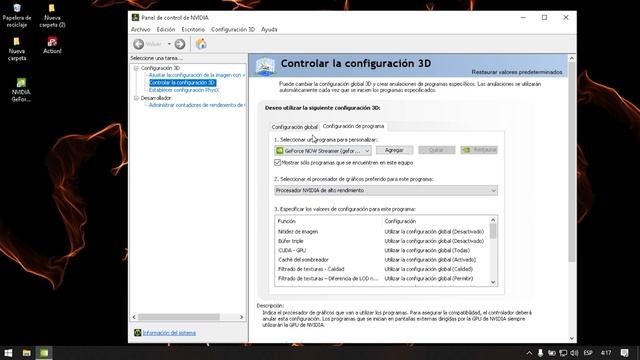The height and width of the screenshot is (360, 640).
Task: Select the Búfer triple setting row
Action: [381, 241]
